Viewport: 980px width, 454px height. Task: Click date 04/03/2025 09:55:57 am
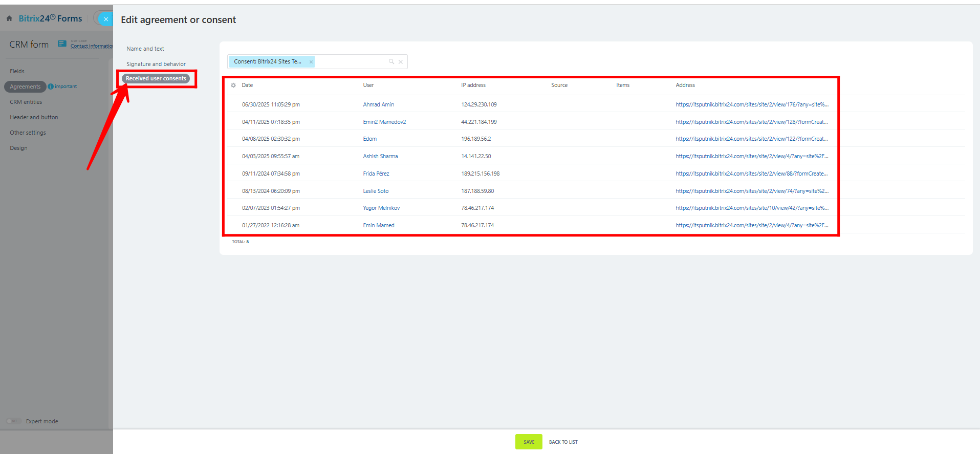tap(271, 156)
